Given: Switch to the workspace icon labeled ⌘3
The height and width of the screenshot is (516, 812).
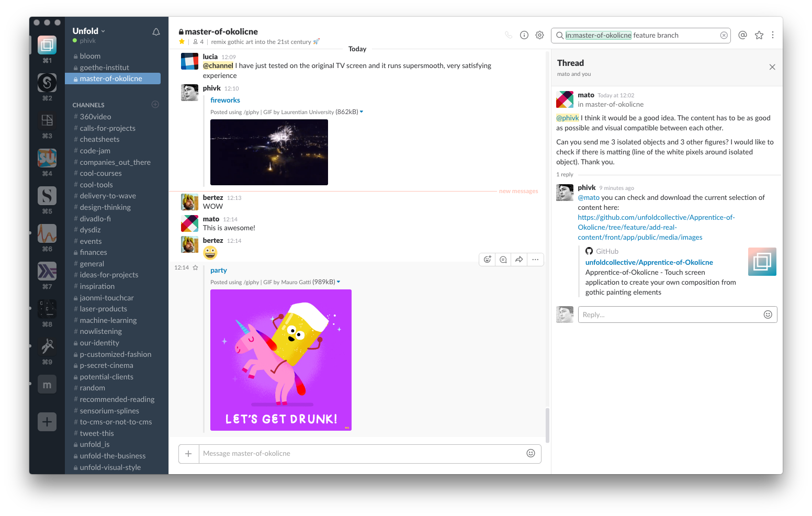Looking at the screenshot, I should (x=47, y=121).
